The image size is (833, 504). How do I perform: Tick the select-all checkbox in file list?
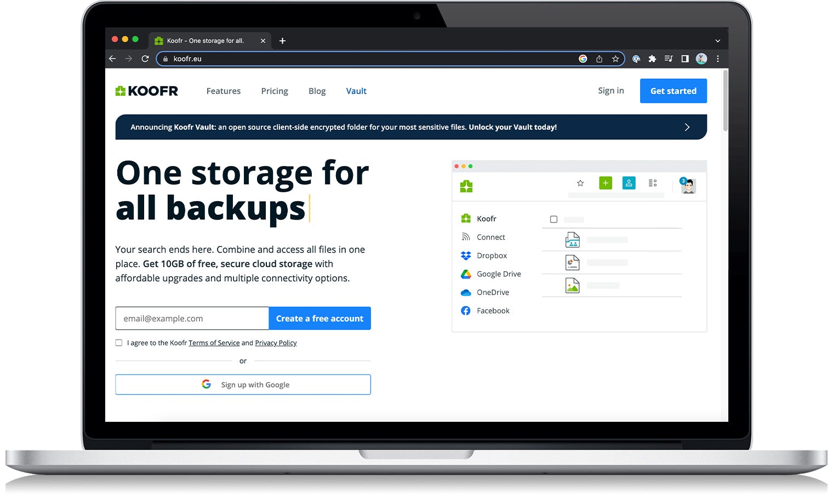coord(554,219)
